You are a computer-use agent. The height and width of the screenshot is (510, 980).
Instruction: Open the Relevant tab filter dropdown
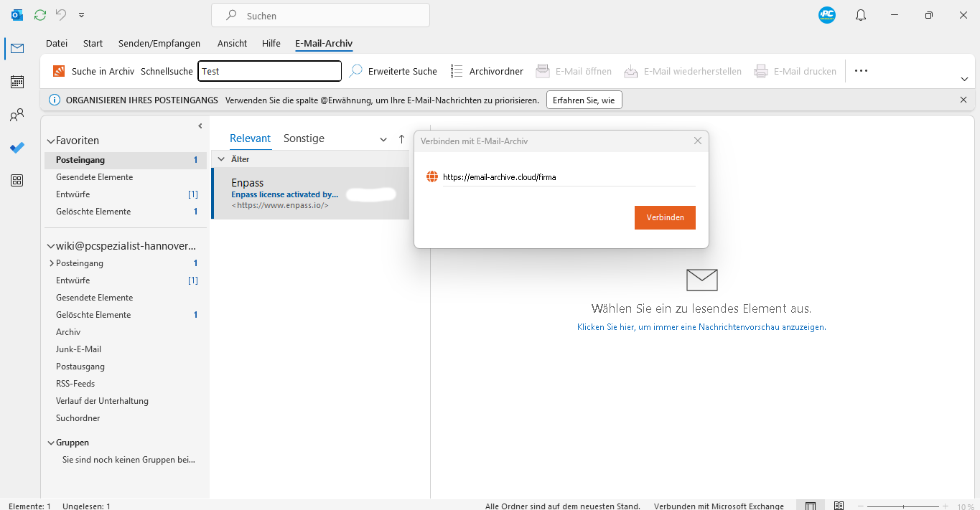[383, 138]
